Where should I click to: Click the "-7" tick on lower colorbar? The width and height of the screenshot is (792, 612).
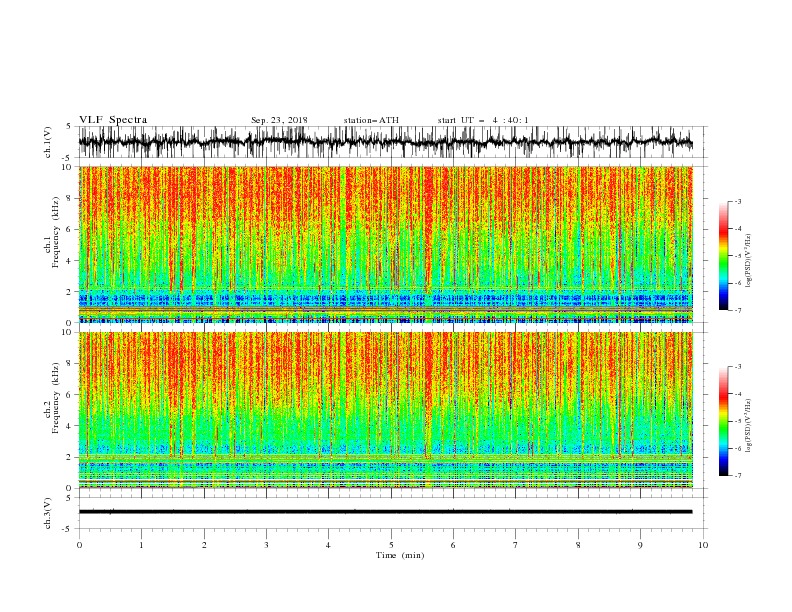(737, 475)
